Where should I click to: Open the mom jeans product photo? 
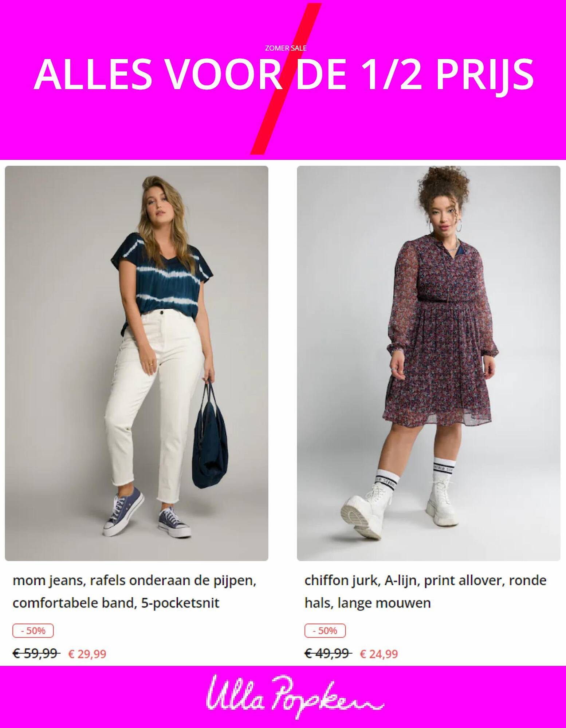(137, 363)
